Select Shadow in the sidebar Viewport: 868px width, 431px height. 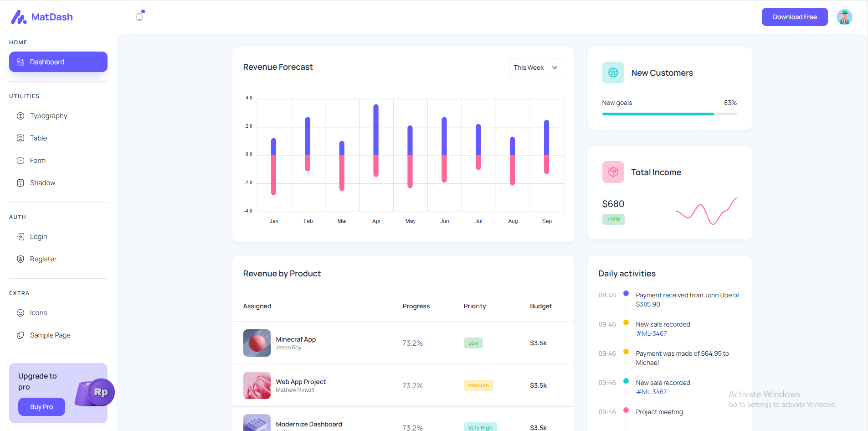coord(42,182)
